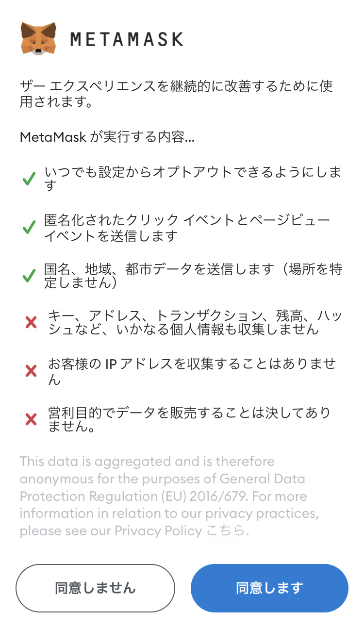The height and width of the screenshot is (628, 364).
Task: Click the エクスペリエンスを継続的に改善 intro text
Action: click(176, 95)
